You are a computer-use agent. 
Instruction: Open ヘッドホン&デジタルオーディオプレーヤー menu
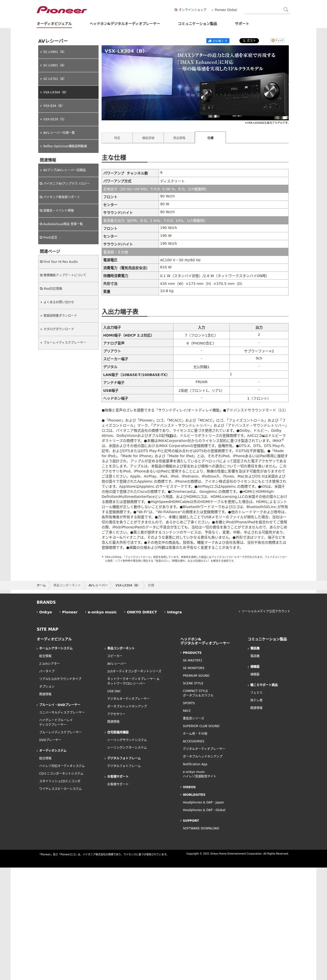click(125, 24)
